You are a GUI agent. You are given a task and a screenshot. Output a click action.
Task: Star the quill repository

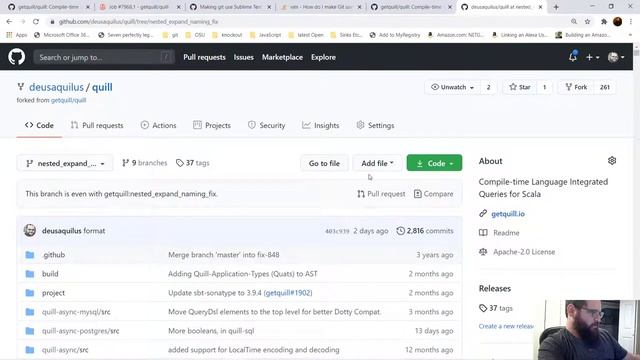(520, 87)
